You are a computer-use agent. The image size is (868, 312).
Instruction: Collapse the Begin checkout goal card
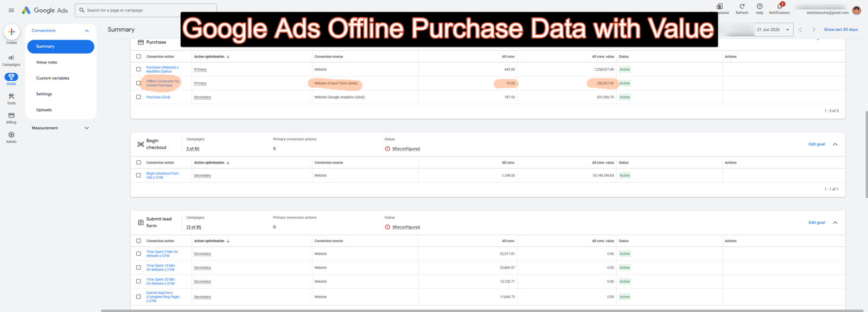(x=835, y=144)
